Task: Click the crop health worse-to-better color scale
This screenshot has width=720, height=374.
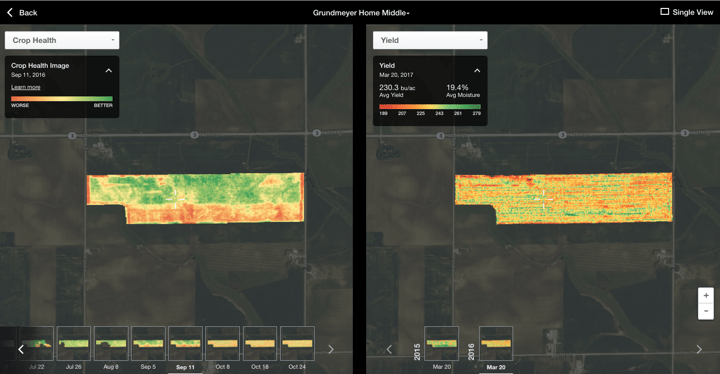Action: click(x=62, y=98)
